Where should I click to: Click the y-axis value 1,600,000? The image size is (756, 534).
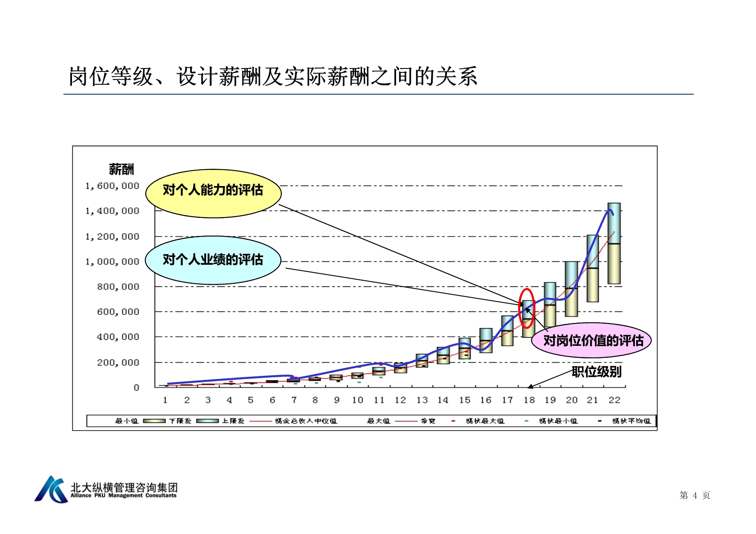pyautogui.click(x=112, y=186)
